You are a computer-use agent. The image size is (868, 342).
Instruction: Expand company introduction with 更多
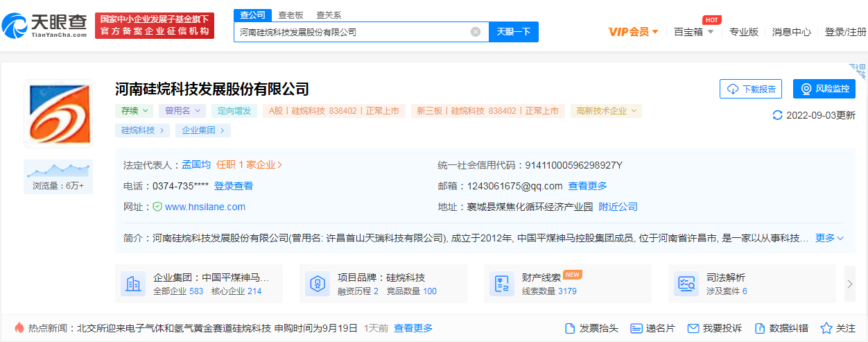tap(830, 238)
